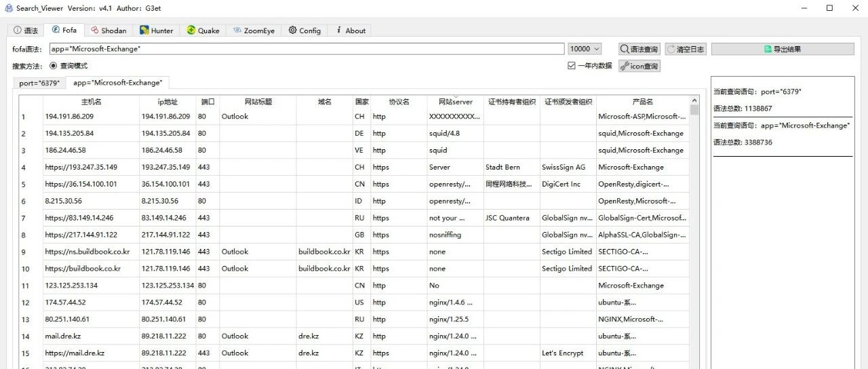Viewport: 868px width, 369px height.
Task: Switch to the Hunter tab
Action: tap(157, 31)
